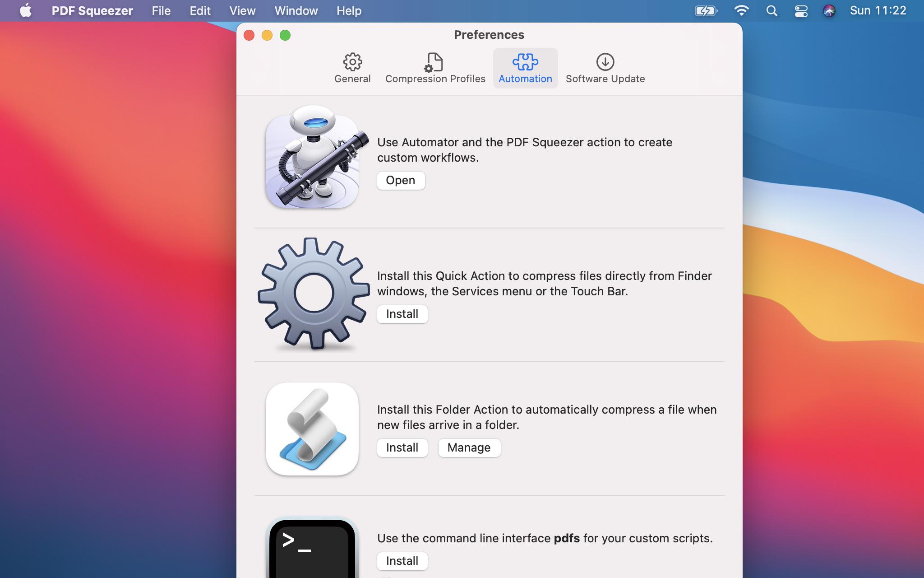
Task: Open the Edit menu
Action: [200, 10]
